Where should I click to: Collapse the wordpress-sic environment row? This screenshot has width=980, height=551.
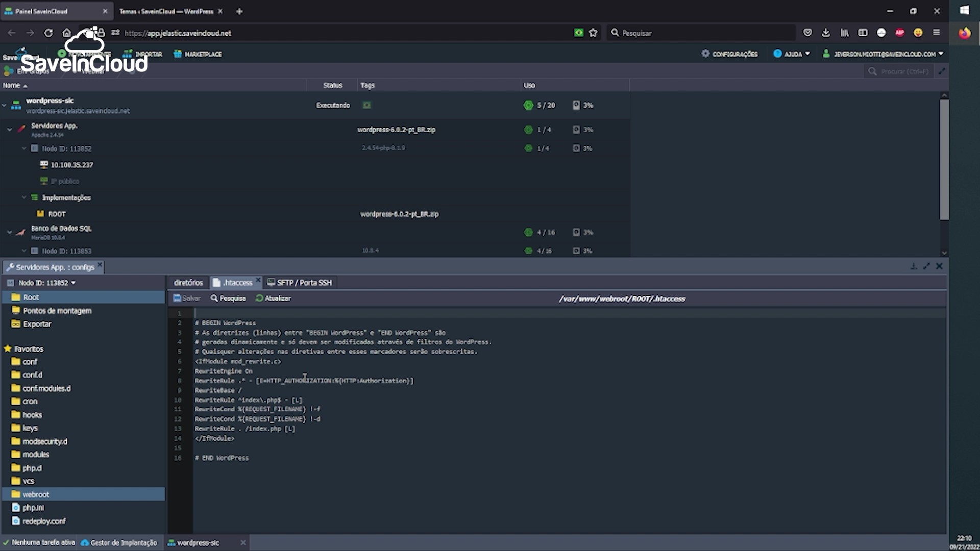tap(4, 105)
